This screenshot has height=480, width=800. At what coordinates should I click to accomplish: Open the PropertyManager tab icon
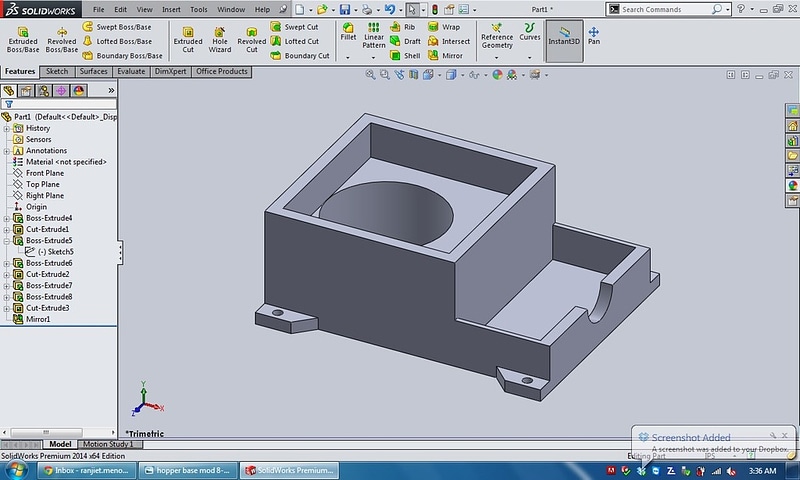[x=26, y=91]
